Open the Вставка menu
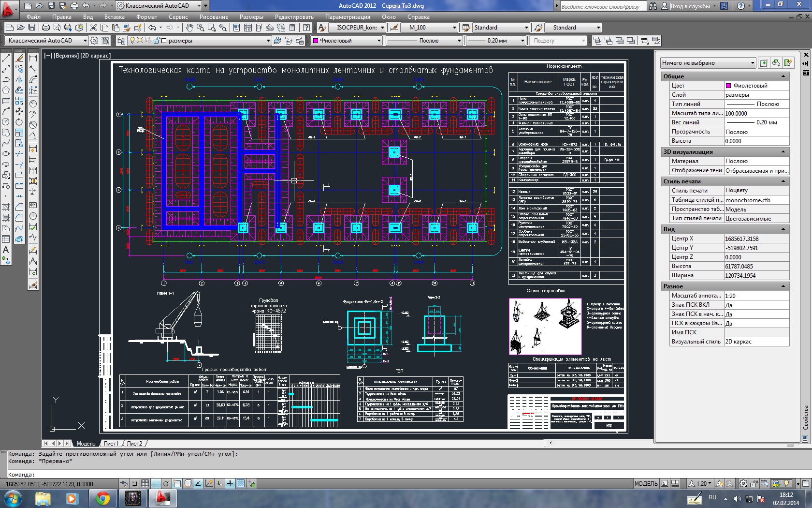 coord(115,17)
